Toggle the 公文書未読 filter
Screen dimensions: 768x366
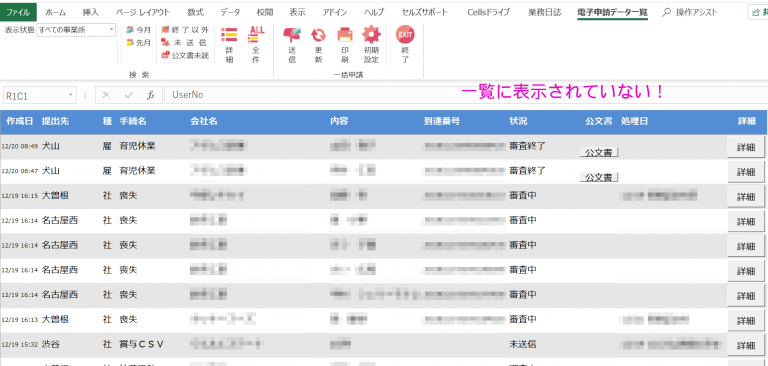click(185, 56)
